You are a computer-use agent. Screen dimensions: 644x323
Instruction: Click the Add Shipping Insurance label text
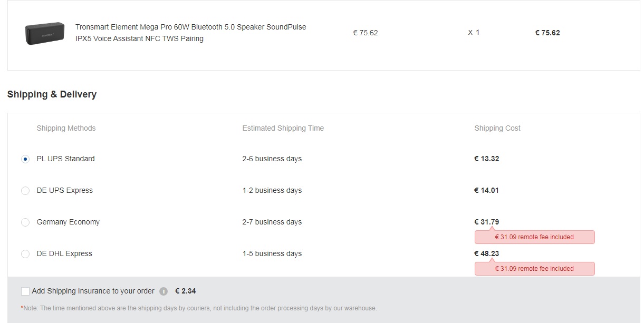[93, 291]
